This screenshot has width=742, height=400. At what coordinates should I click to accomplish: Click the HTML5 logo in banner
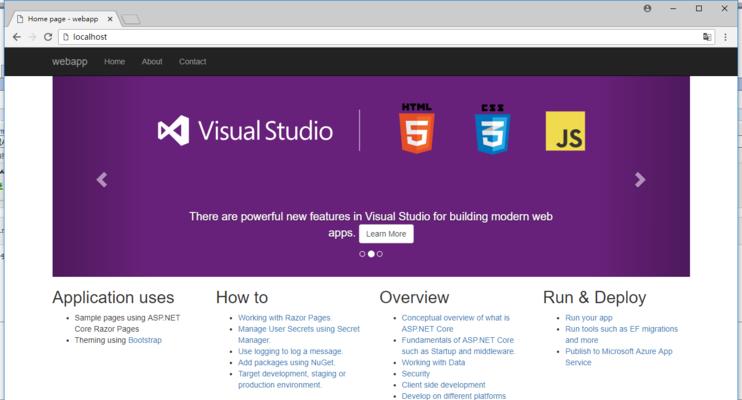(416, 128)
